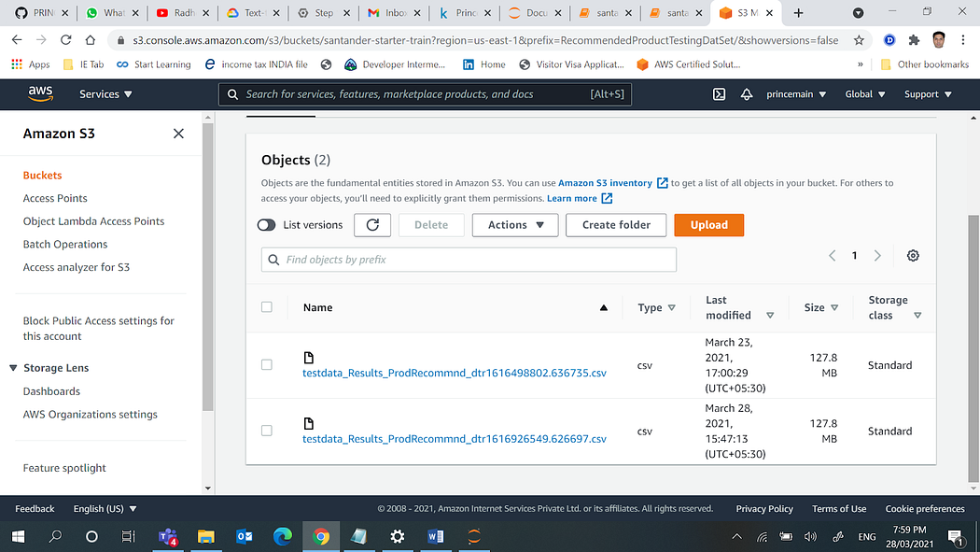The image size is (980, 552).
Task: Open Support dropdown menu
Action: point(928,94)
